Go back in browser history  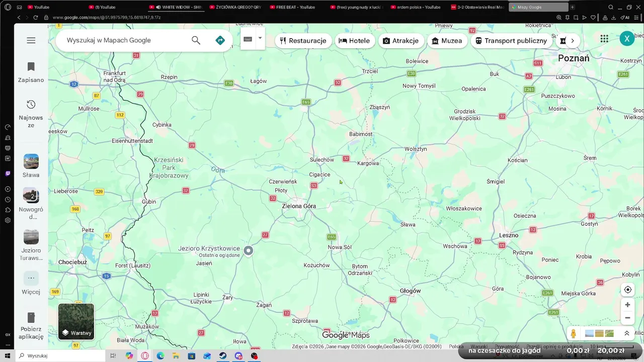click(19, 18)
